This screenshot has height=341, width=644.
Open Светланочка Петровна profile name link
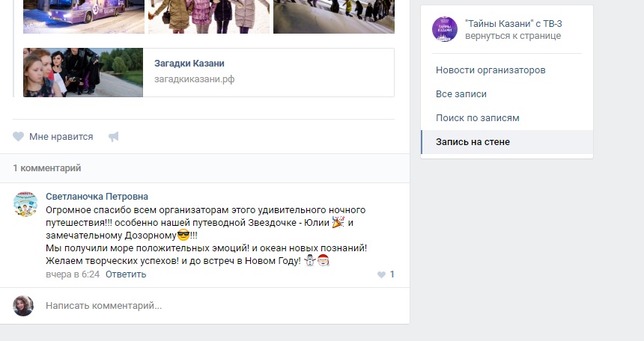pyautogui.click(x=97, y=197)
